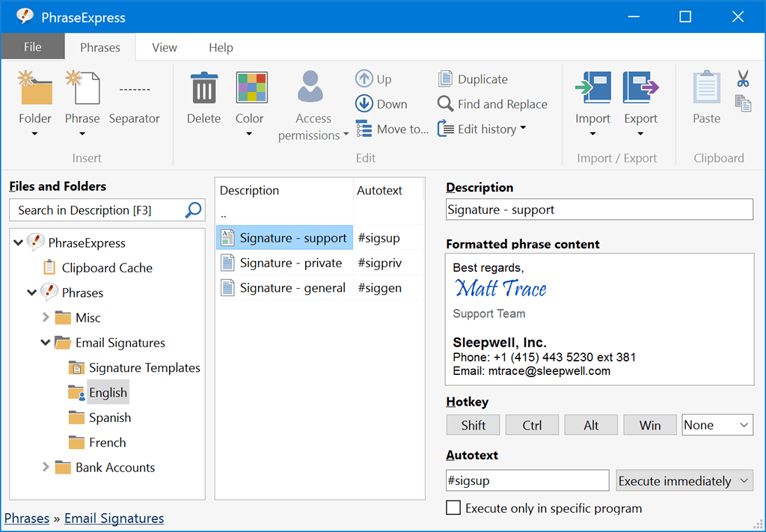
Task: Open the File menu
Action: [32, 46]
